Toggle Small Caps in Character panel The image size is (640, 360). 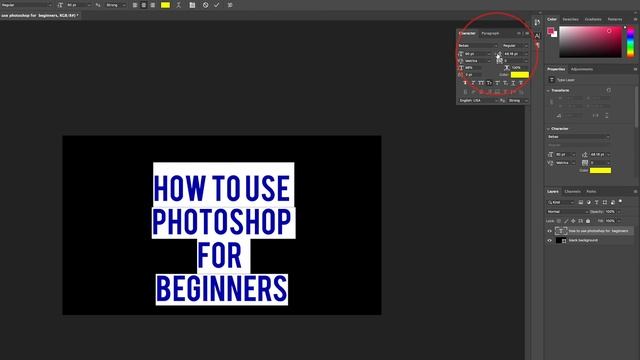[489, 83]
